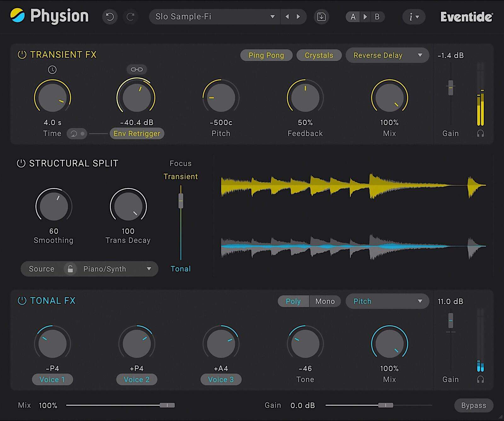Click the Transient FX Gain fader
Viewport: 504px width, 421px height.
click(x=451, y=88)
